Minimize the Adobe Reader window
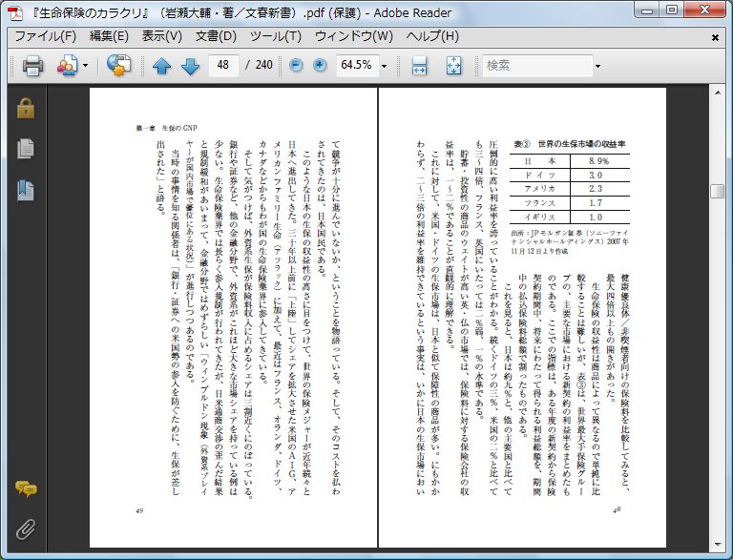Viewport: 733px width, 560px height. click(646, 10)
